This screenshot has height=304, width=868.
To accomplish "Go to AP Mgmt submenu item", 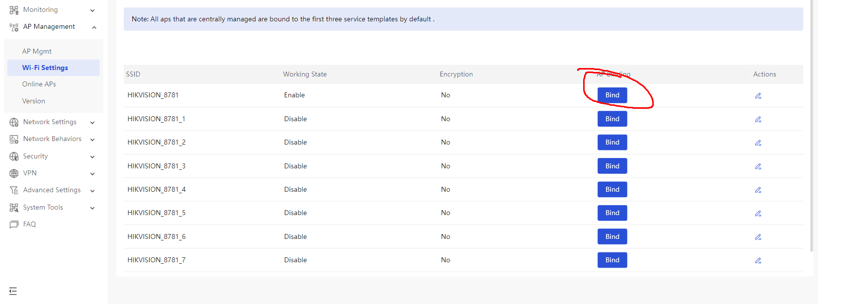I will coord(37,52).
